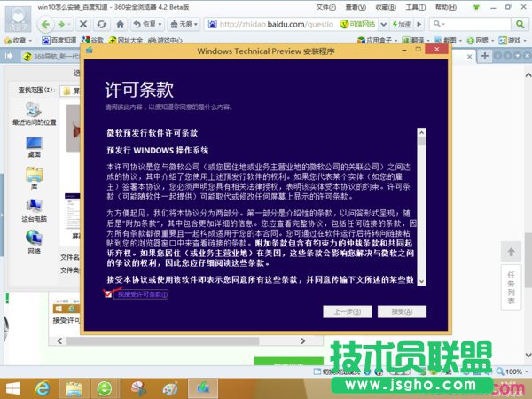Click the 可信网站 trusted site badge
This screenshot has width=532, height=399.
pos(358,24)
